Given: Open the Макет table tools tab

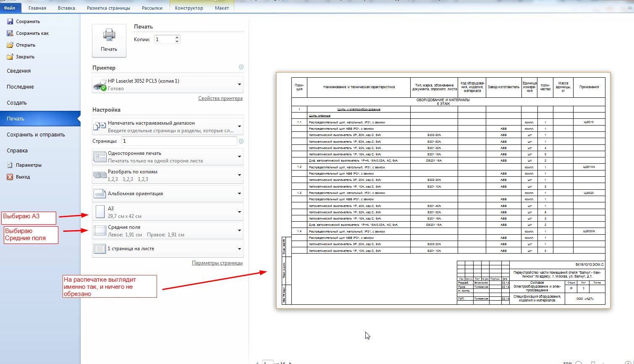Looking at the screenshot, I should [x=222, y=8].
